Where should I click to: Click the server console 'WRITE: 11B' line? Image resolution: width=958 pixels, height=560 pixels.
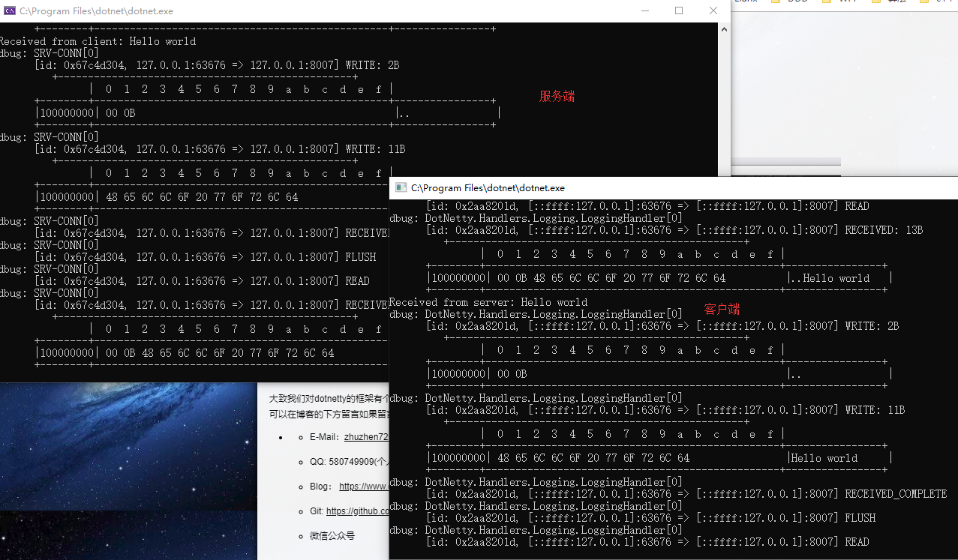point(220,149)
